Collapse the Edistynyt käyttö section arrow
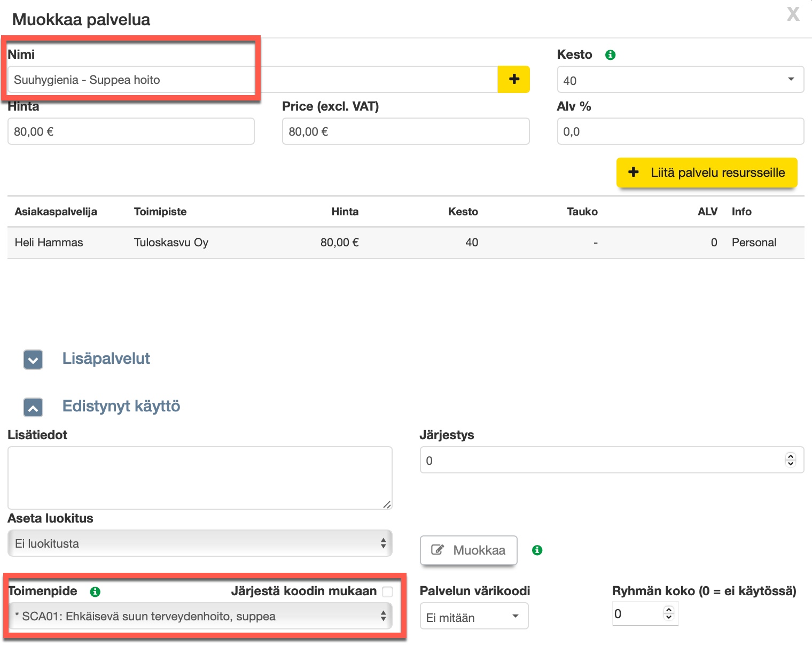This screenshot has height=654, width=812. coord(33,407)
